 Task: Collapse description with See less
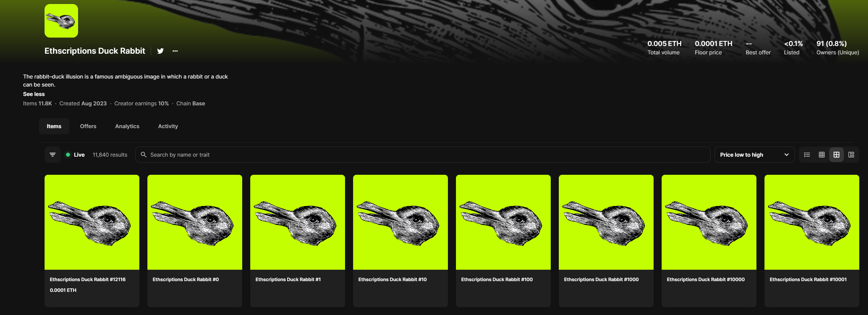pos(34,94)
